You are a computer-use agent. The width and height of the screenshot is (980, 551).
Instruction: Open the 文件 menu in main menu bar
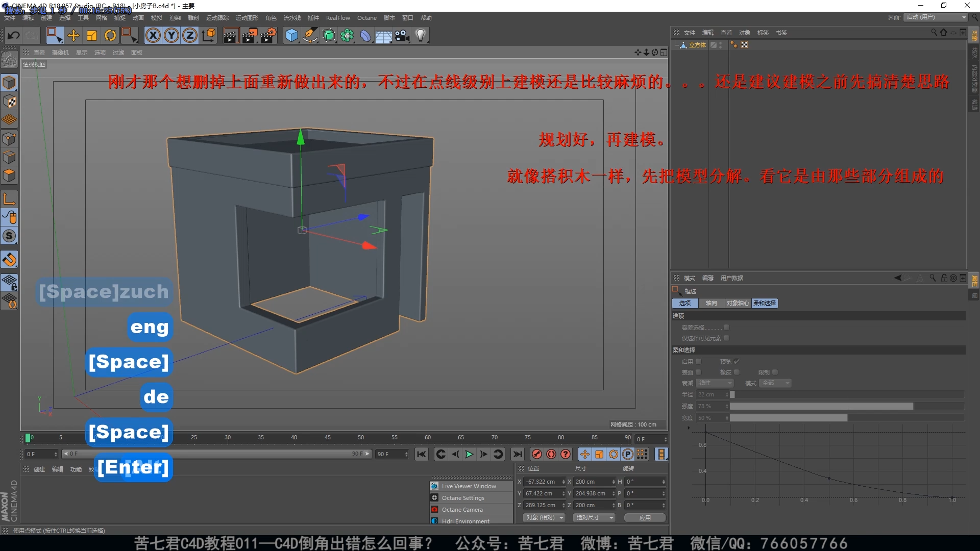point(10,18)
